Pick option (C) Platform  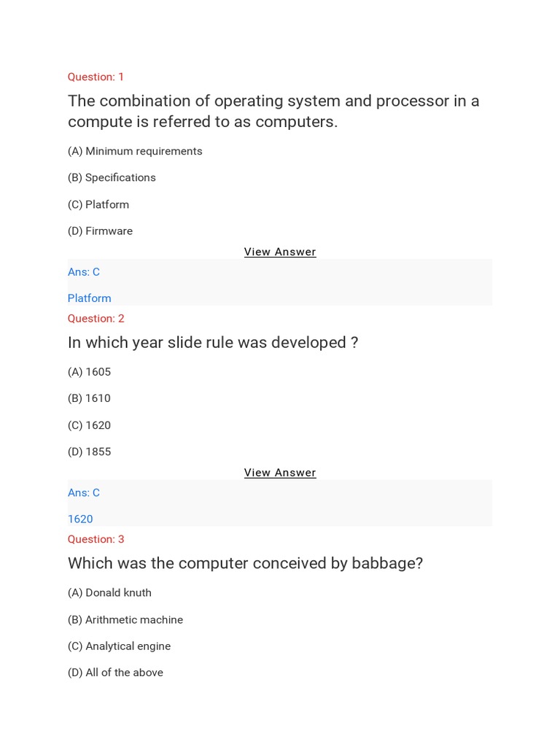point(98,204)
